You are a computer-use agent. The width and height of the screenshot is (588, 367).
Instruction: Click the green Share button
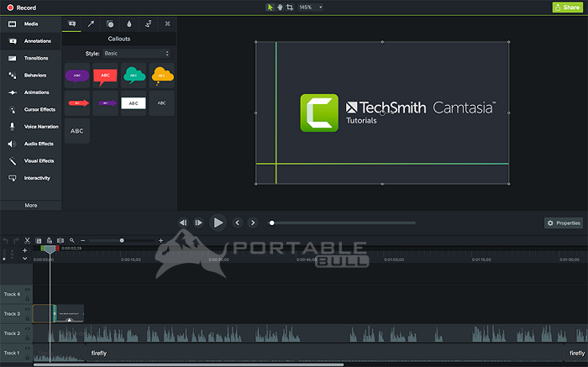567,7
